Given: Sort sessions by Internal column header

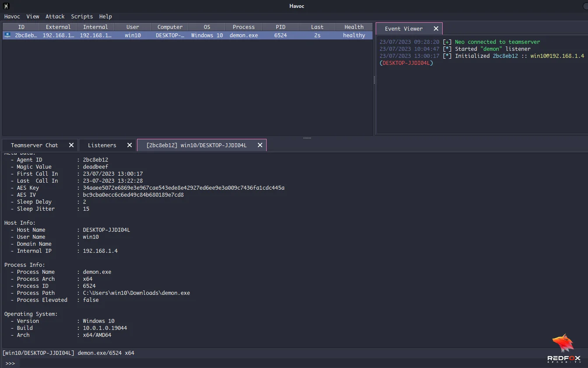Looking at the screenshot, I should click(95, 27).
